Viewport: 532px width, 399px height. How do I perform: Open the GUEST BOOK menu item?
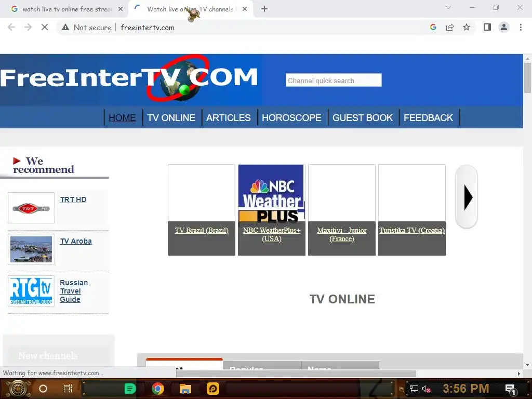coord(363,118)
